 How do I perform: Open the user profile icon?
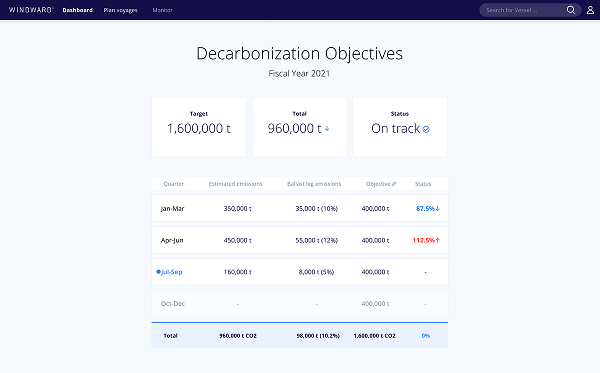click(590, 10)
